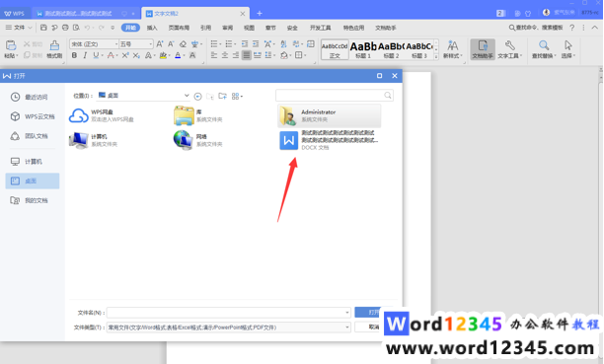Image resolution: width=604 pixels, height=364 pixels.
Task: Toggle superscript formatting
Action: 125,55
